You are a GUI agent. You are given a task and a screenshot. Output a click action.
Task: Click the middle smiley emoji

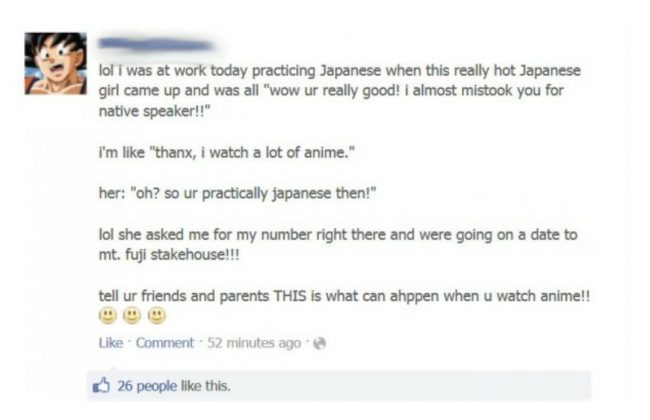(x=132, y=316)
